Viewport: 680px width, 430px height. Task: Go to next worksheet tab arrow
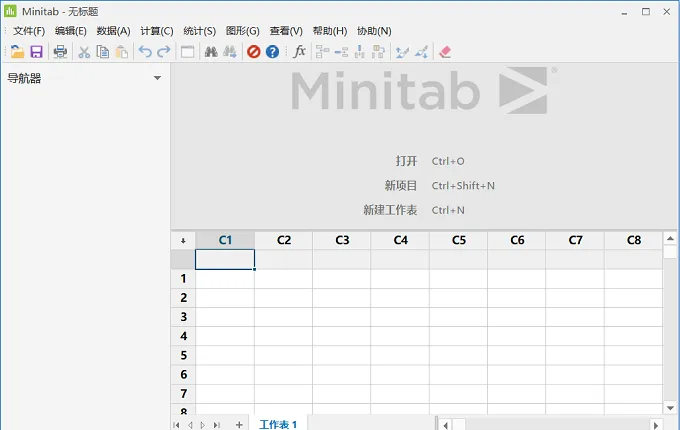[203, 425]
